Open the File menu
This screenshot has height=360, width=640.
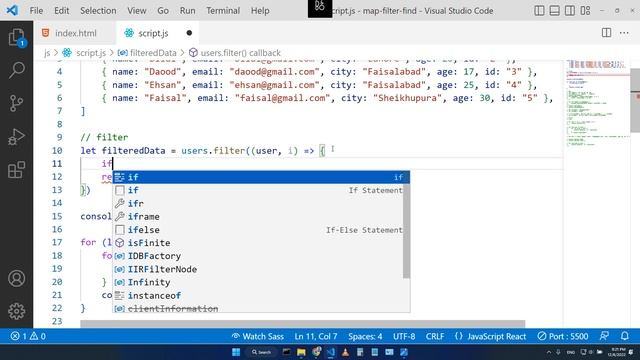click(36, 11)
